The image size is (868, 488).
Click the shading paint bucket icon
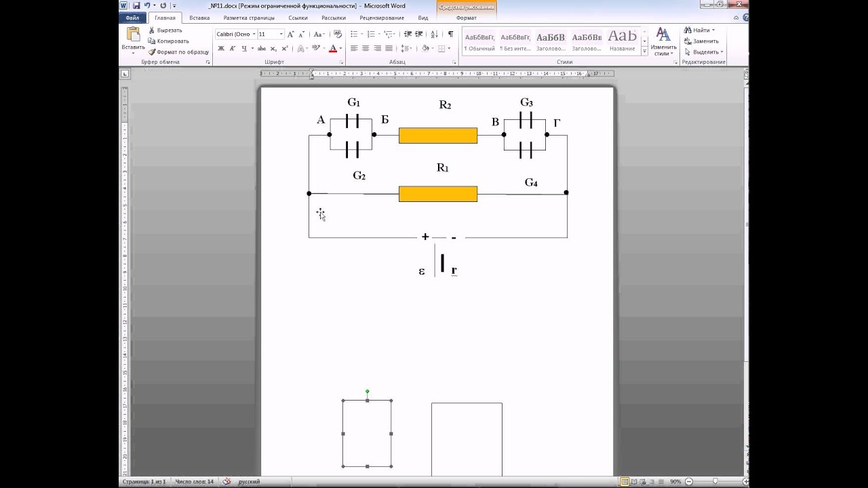pos(425,48)
